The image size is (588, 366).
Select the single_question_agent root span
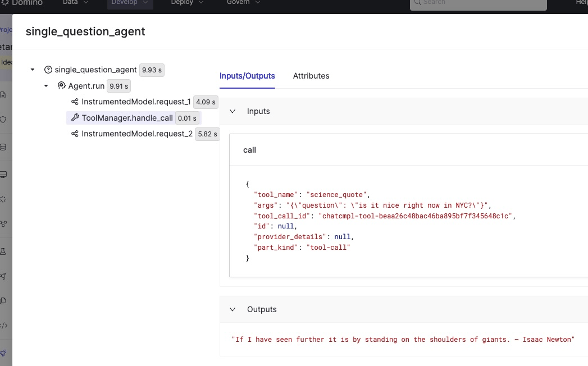tap(95, 70)
